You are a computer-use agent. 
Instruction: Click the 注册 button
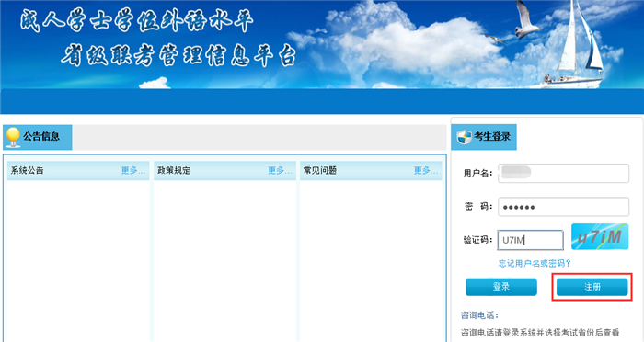point(592,287)
